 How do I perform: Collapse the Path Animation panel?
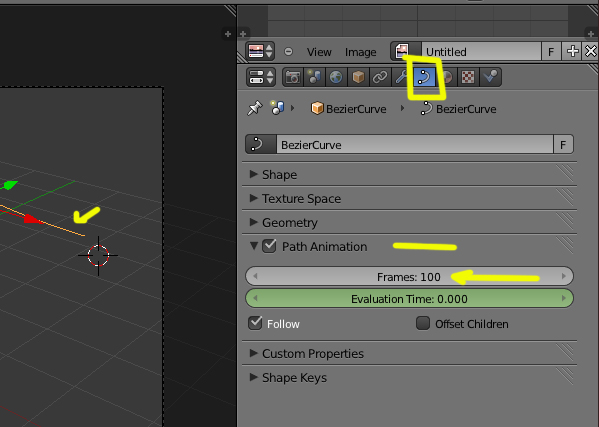coord(253,246)
